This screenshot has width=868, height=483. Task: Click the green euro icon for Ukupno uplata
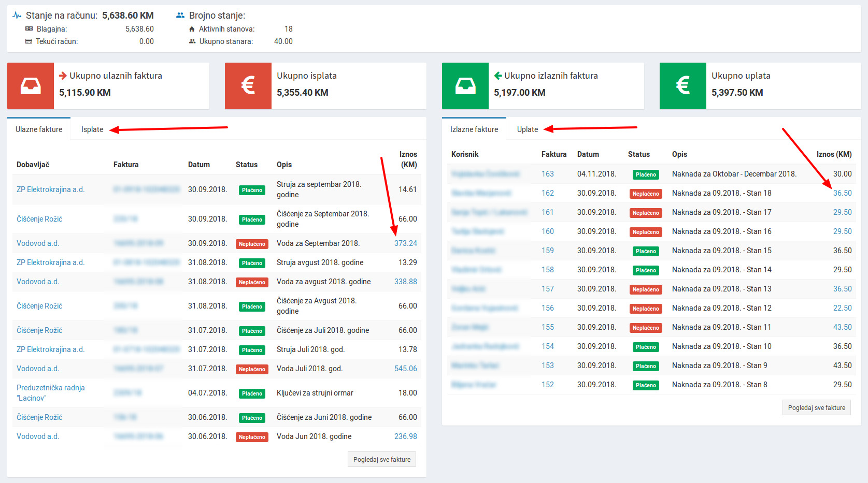(682, 86)
